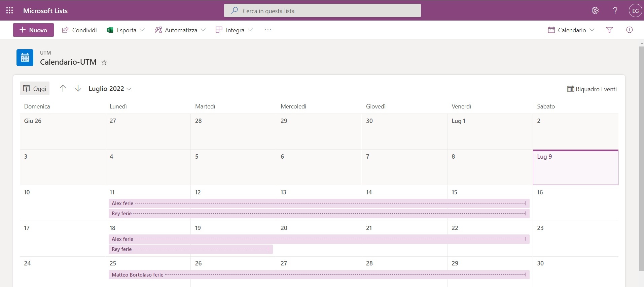Select day 6 in the calendar
Screen dimensions: 644x287
[x=319, y=167]
